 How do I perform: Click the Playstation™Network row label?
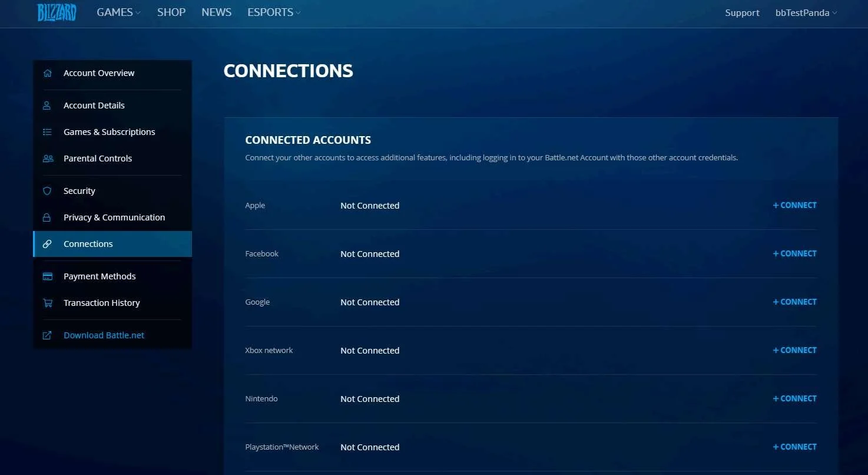[x=282, y=447]
